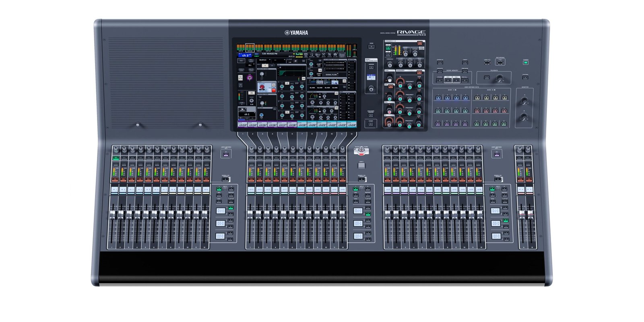Screen dimensions: 644x322
Task: Toggle the ON key of ch13 strip
Action: tap(251, 179)
